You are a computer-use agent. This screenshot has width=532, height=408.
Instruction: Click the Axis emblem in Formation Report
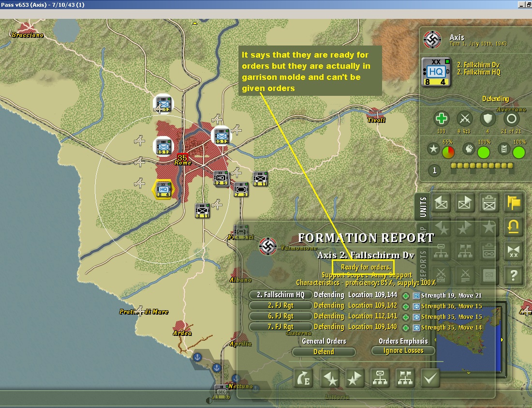[268, 246]
